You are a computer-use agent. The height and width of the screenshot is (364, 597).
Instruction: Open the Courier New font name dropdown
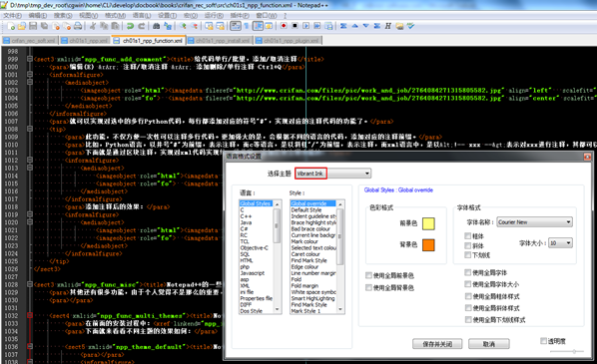tap(534, 222)
